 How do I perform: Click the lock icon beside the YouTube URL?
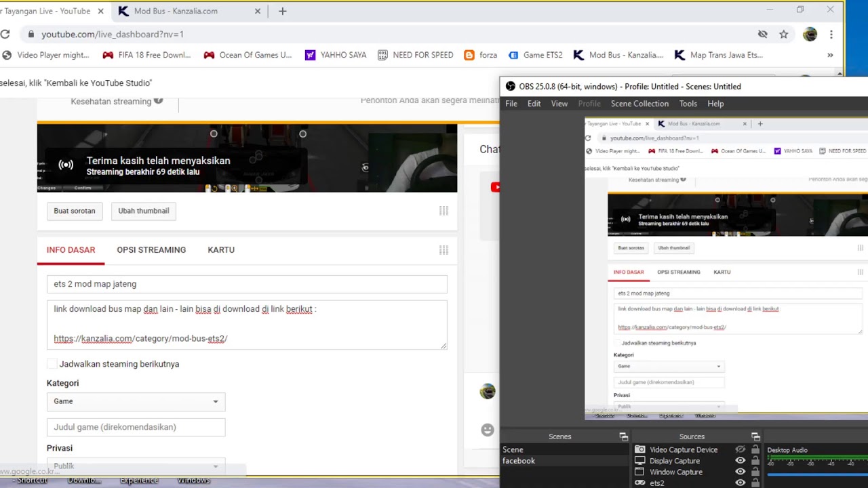point(30,34)
